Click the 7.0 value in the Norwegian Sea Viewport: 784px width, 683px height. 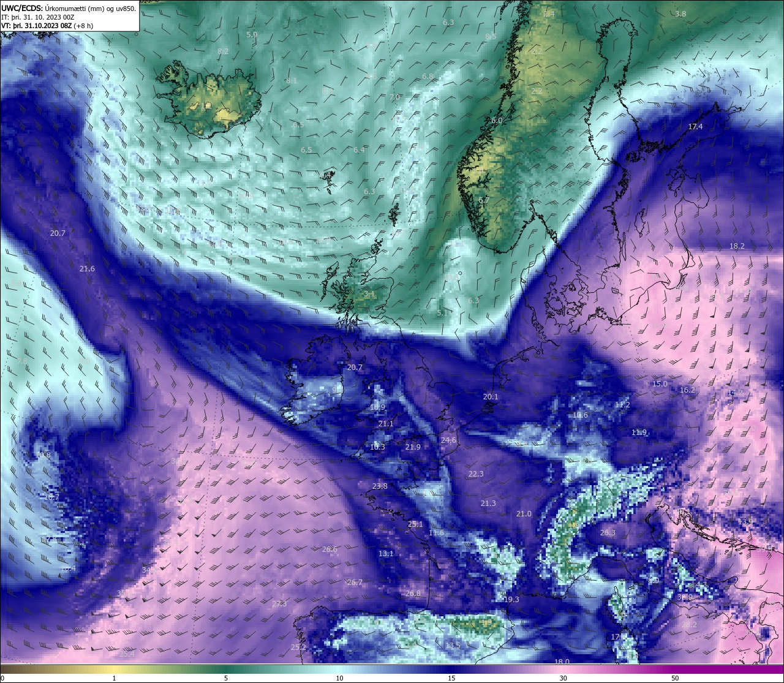pyautogui.click(x=394, y=97)
